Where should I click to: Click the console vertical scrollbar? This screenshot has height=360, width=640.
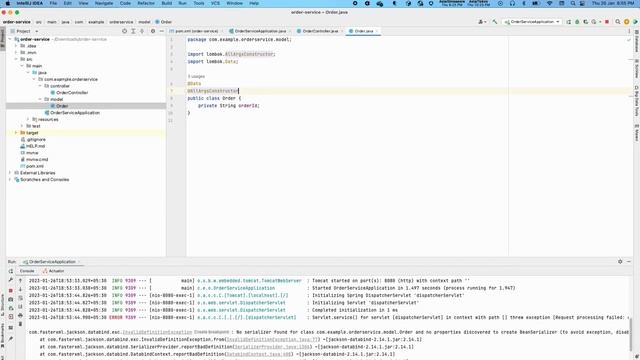[x=631, y=335]
